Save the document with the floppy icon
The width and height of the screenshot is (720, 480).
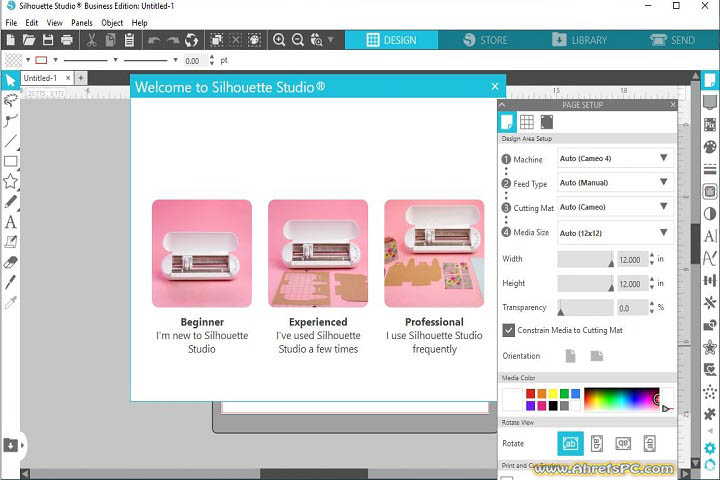point(48,40)
